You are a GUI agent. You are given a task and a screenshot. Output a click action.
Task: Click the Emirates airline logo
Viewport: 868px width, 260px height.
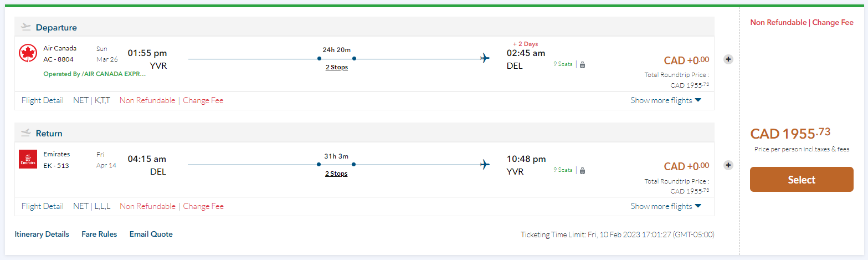28,159
